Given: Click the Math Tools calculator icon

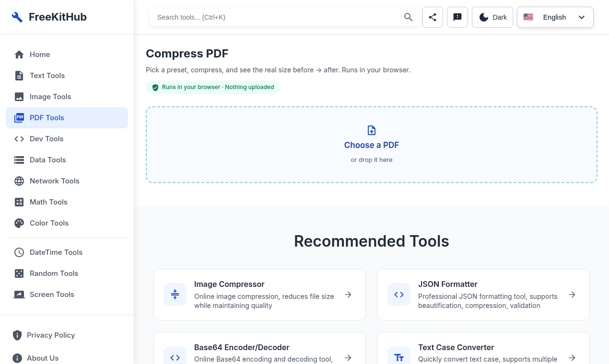Looking at the screenshot, I should click(x=19, y=202).
